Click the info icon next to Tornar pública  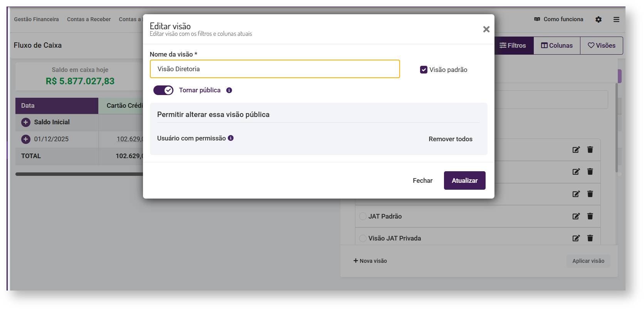pos(229,90)
